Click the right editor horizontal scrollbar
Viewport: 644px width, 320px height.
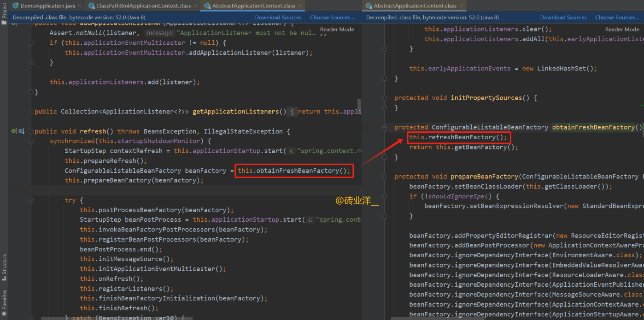438,318
